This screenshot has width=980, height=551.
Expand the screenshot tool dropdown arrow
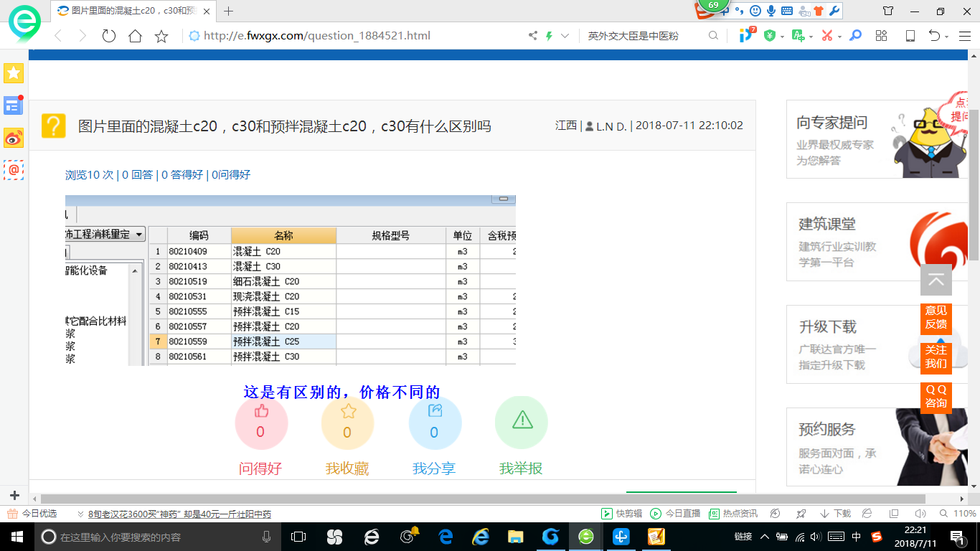pyautogui.click(x=839, y=37)
